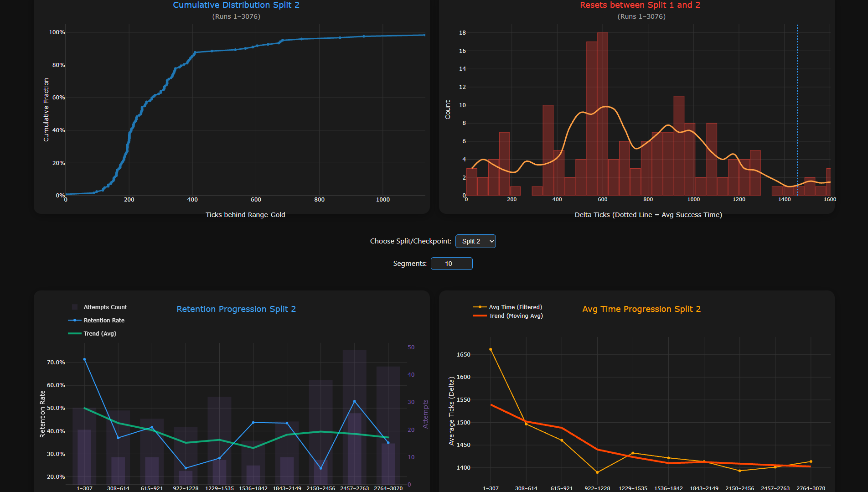868x492 pixels.
Task: Toggle Trend (Avg) legend entry
Action: [x=93, y=334]
